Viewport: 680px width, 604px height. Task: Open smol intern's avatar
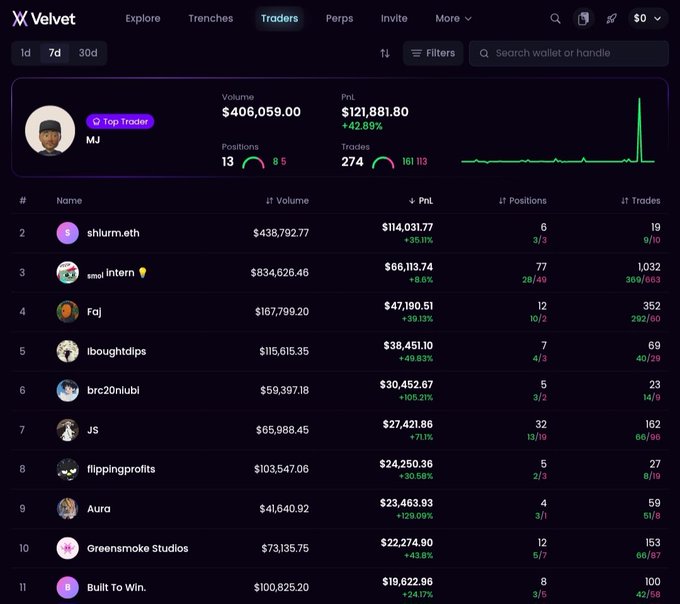pyautogui.click(x=68, y=272)
